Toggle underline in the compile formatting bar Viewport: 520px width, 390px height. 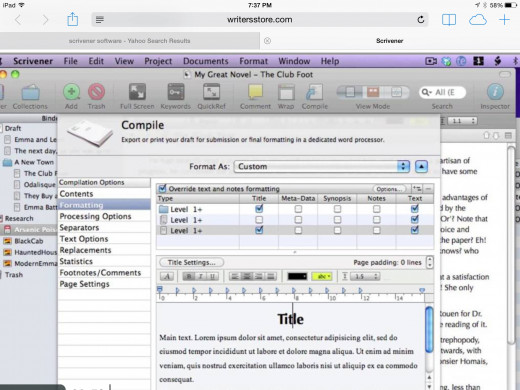pyautogui.click(x=212, y=276)
